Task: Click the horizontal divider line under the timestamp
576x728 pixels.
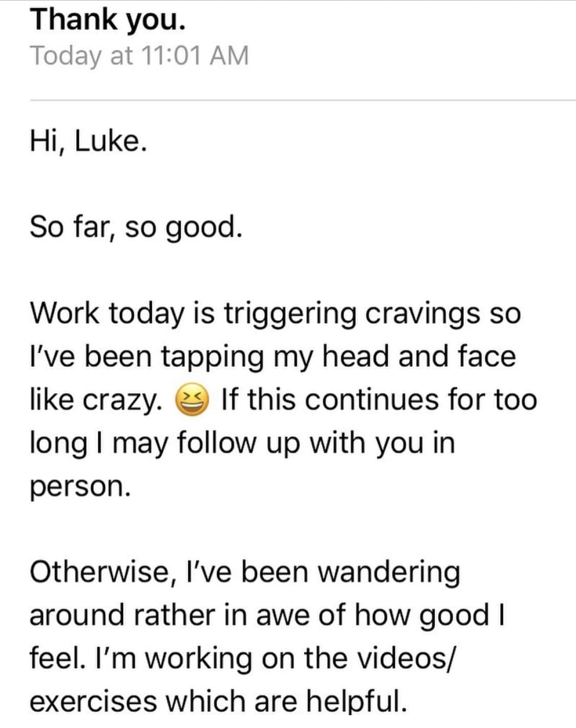Action: point(303,100)
